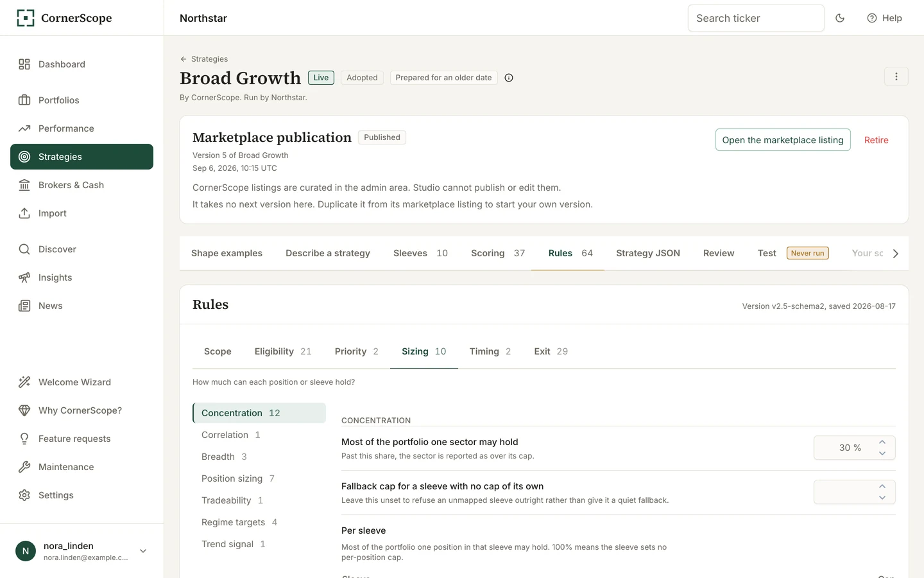Select the Breadth category

click(259, 457)
